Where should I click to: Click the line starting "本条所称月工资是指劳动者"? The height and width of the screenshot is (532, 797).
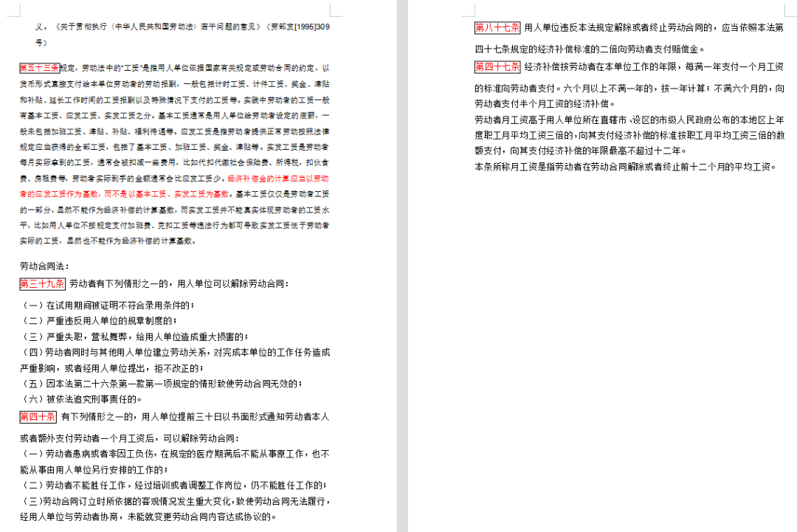click(x=626, y=167)
